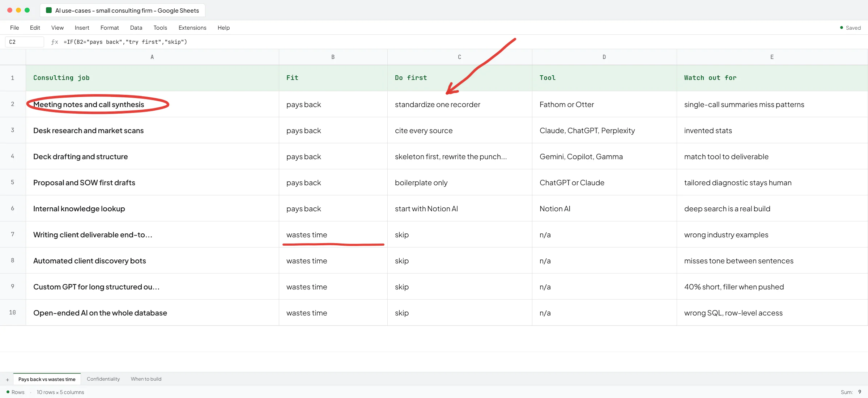Select column B header
Screen dimensions: 868x398
coord(333,57)
